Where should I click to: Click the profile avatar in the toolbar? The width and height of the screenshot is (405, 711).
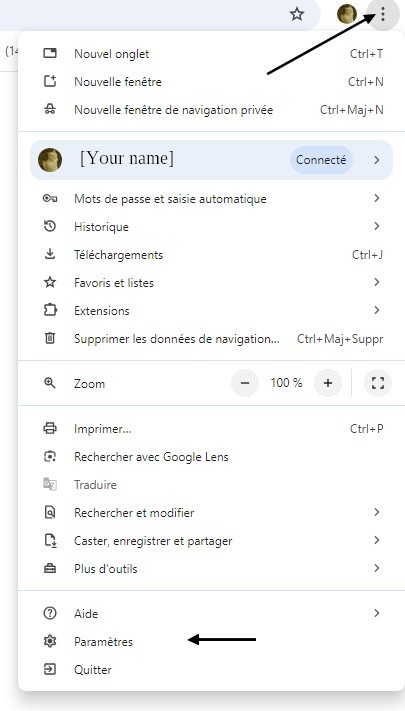coord(347,14)
